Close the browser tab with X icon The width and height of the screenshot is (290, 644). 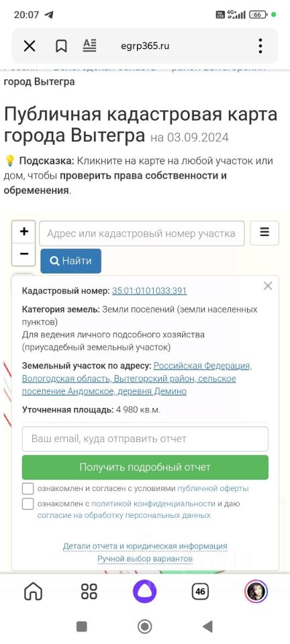tap(30, 46)
